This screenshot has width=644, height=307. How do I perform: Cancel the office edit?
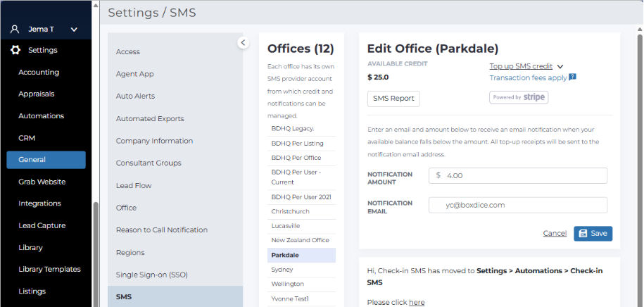(555, 234)
